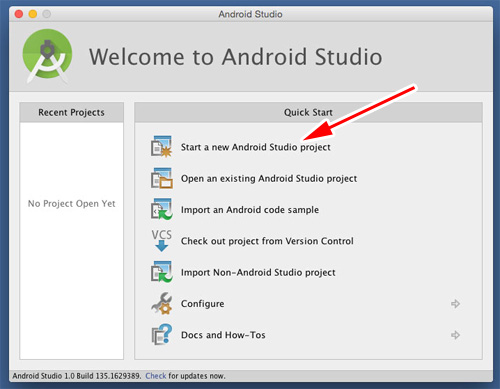The height and width of the screenshot is (389, 500).
Task: Close the Android Studio window
Action: pos(19,14)
